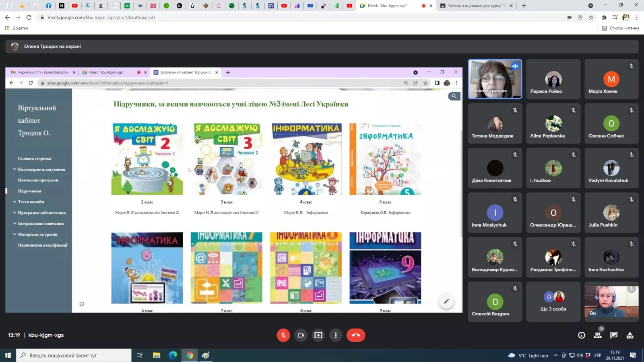Open a new Chrome tab with plus button
Screen dimensions: 644x362
(524, 6)
